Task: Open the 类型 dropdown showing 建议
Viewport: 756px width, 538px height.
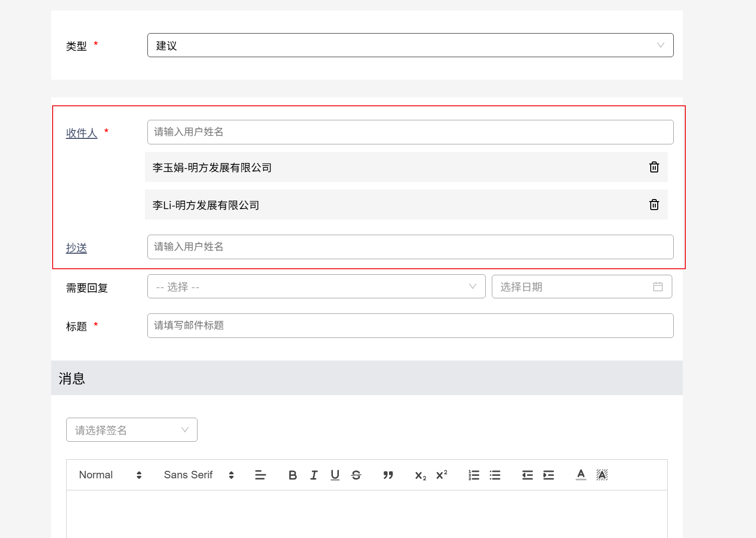Action: tap(410, 46)
